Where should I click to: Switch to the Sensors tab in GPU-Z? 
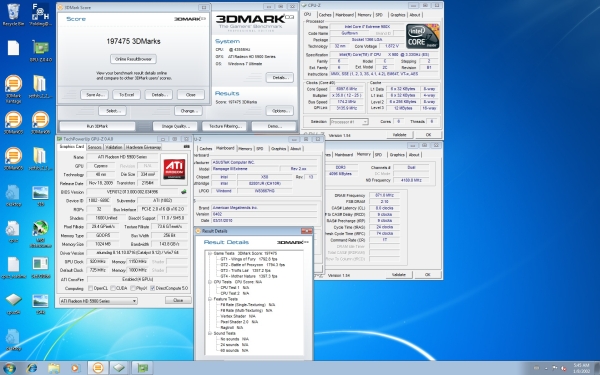[x=95, y=147]
